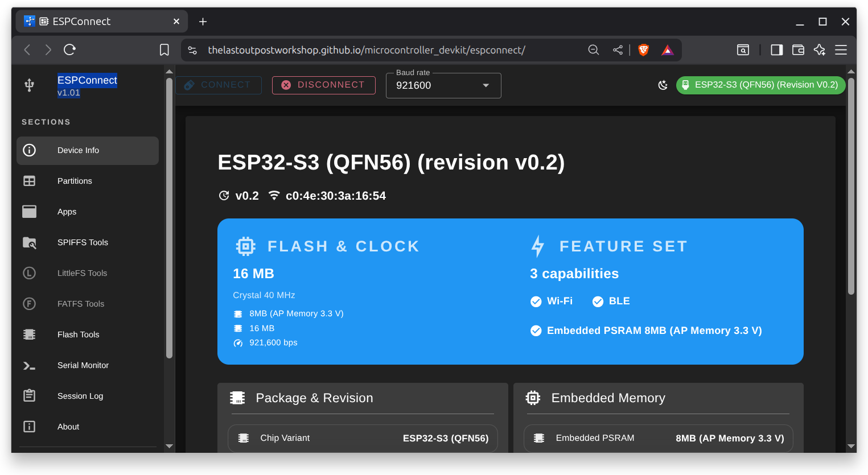Image resolution: width=868 pixels, height=475 pixels.
Task: Click the DISCONNECT button
Action: click(323, 85)
